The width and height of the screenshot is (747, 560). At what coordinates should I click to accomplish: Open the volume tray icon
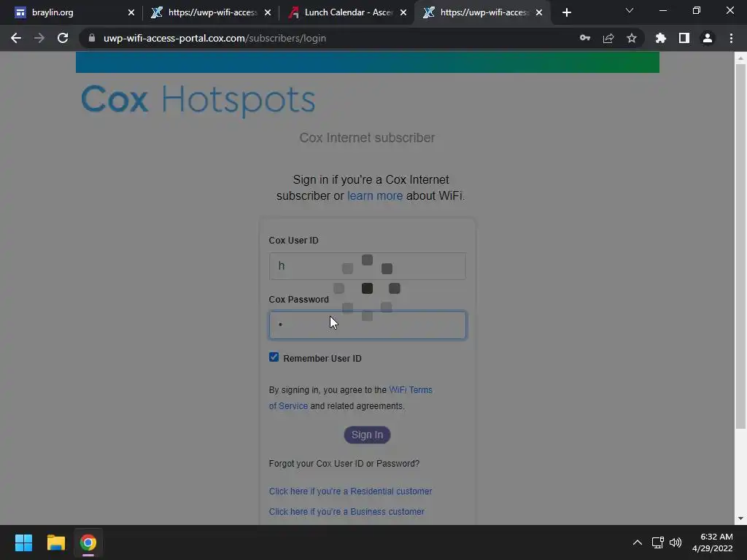676,542
